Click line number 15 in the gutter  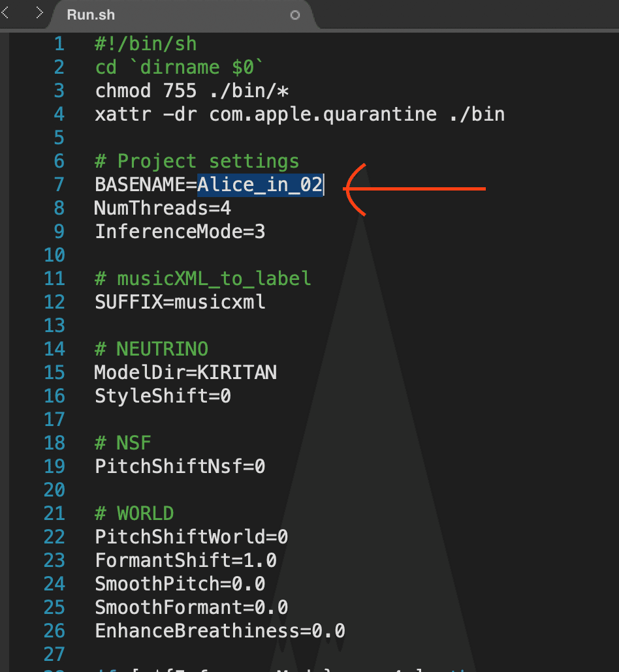tap(54, 373)
